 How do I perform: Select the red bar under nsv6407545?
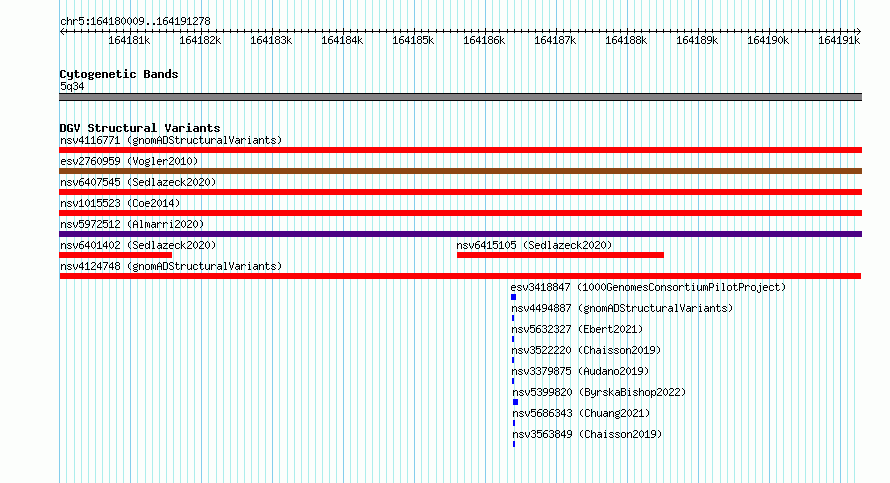[460, 192]
